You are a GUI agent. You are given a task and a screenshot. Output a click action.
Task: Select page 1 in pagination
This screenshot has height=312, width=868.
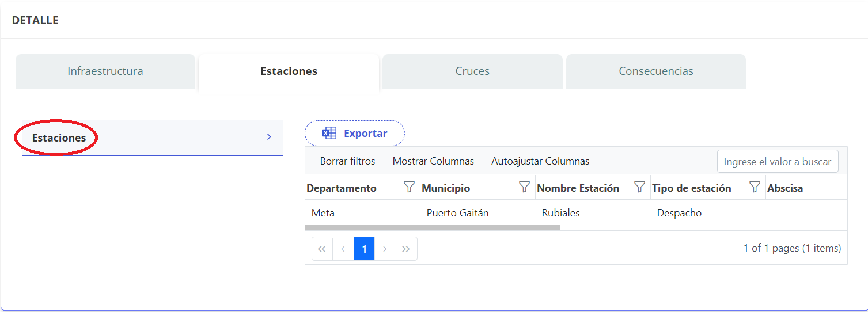click(x=364, y=249)
